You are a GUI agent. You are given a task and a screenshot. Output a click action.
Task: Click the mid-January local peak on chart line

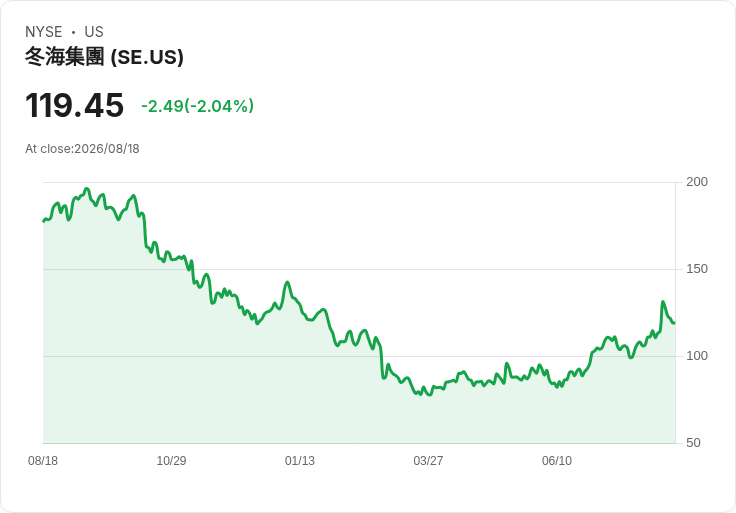tap(287, 282)
